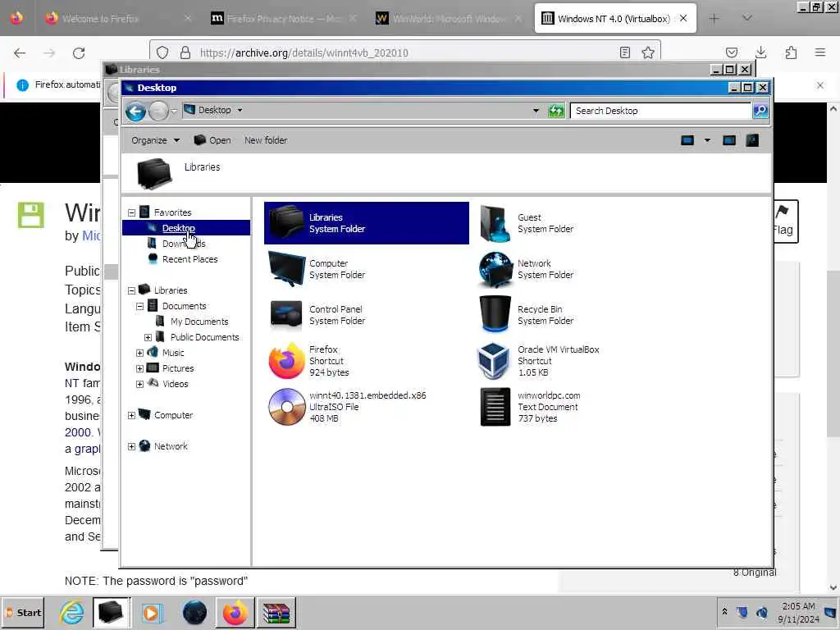Show hidden tray icons
The height and width of the screenshot is (630, 840).
point(724,612)
